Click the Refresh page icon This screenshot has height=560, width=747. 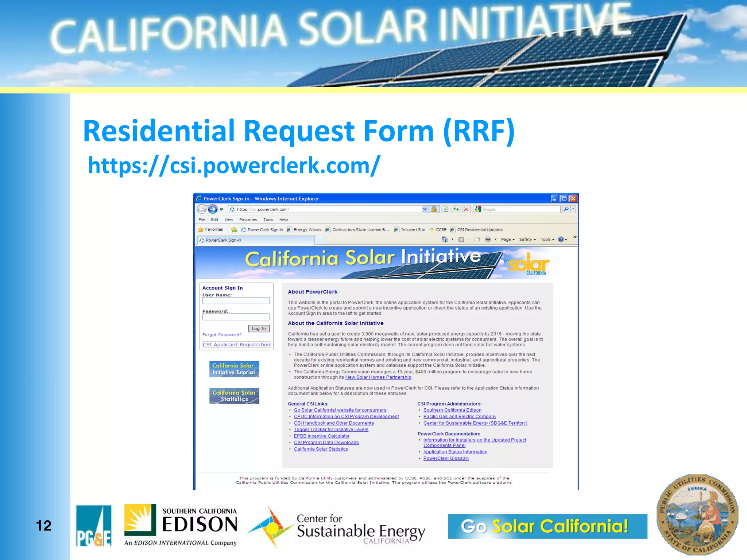456,209
